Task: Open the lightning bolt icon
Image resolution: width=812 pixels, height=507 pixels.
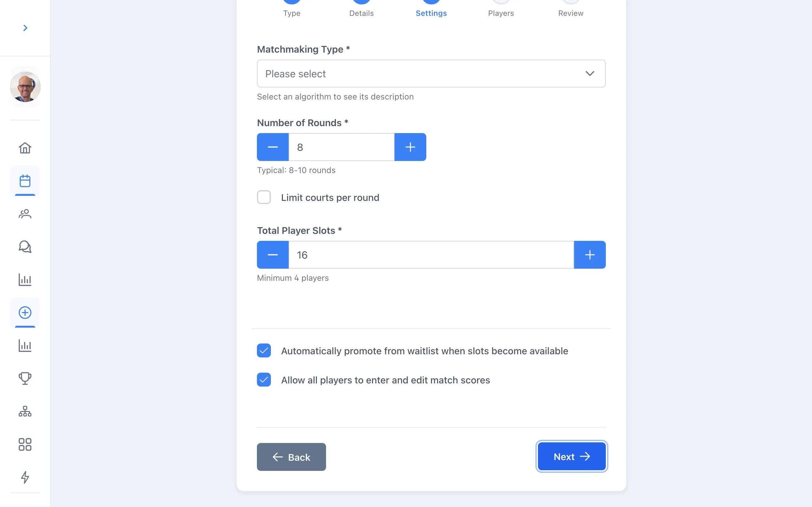Action: (25, 477)
